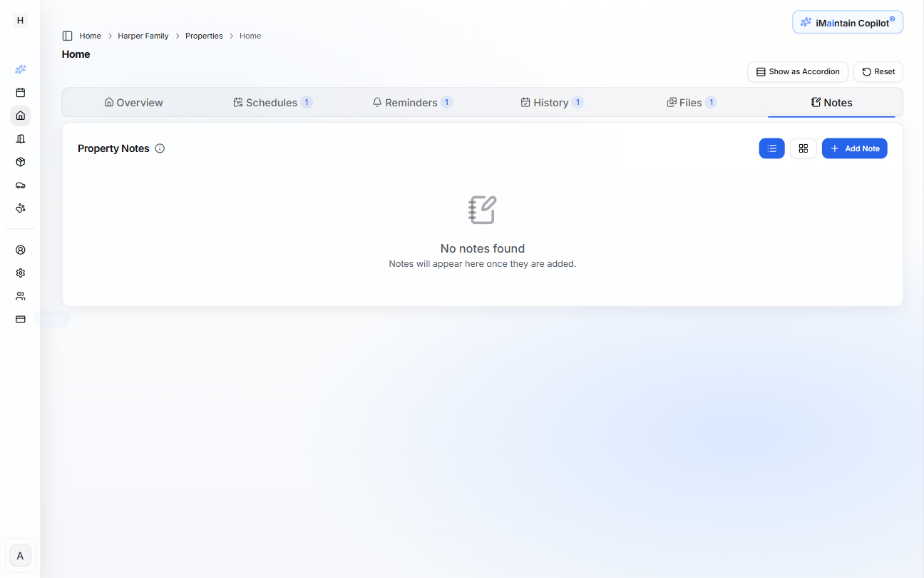Click the credit card billing icon

click(x=20, y=318)
